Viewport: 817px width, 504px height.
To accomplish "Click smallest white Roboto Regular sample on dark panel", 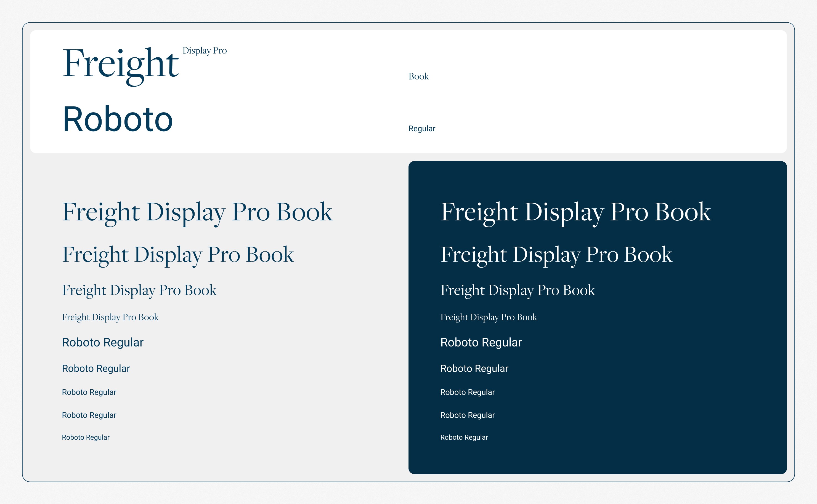I will 464,437.
